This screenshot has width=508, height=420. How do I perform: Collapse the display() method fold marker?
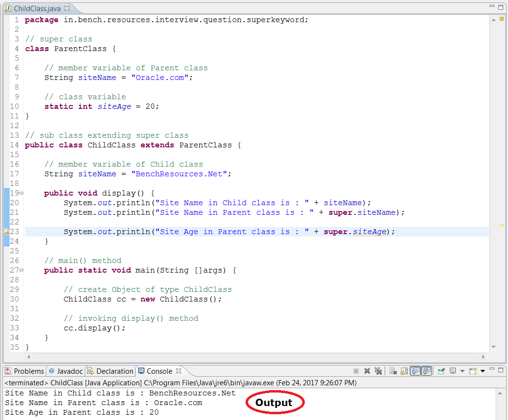coord(21,193)
